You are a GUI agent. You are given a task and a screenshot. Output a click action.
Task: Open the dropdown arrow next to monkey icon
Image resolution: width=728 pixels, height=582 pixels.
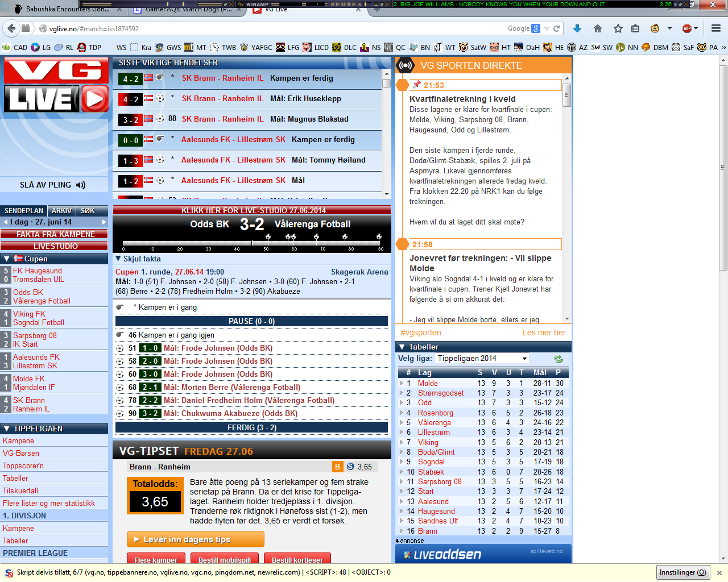tap(669, 28)
